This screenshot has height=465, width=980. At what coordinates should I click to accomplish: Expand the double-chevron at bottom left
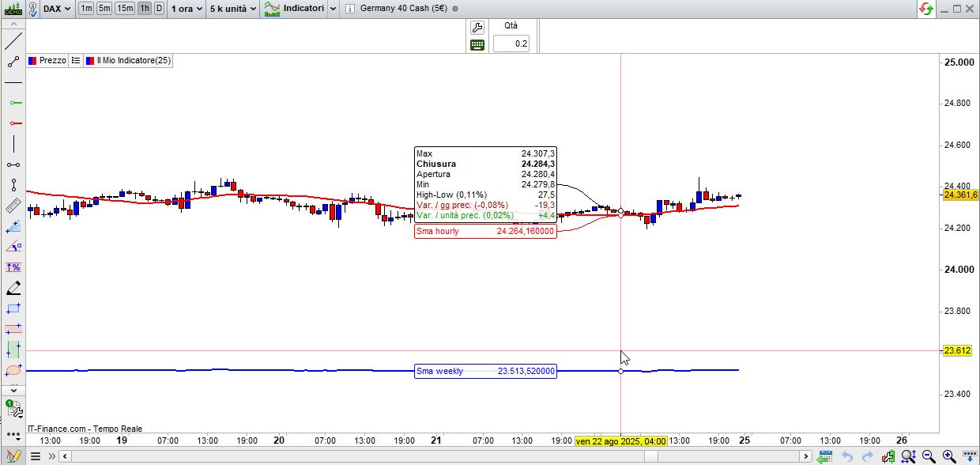(51, 456)
